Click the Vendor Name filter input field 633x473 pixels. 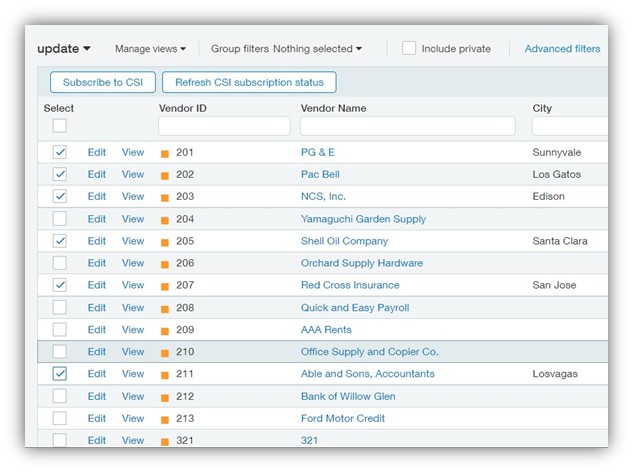407,126
